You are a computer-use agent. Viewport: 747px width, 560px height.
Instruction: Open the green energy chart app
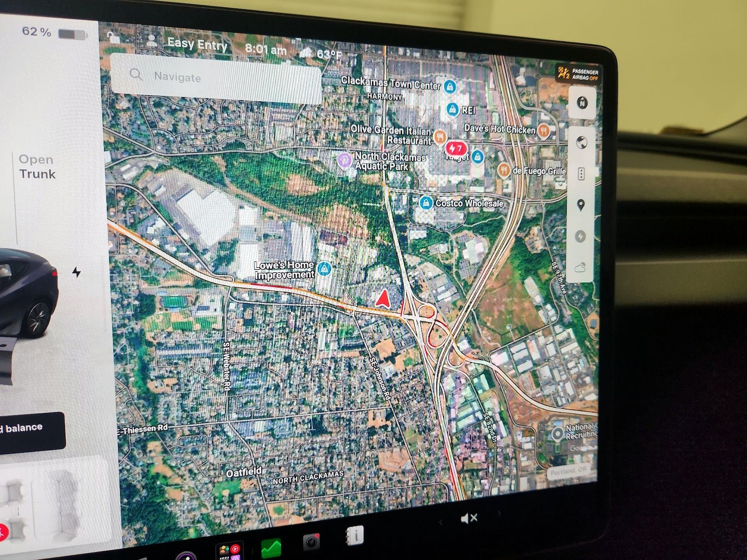pyautogui.click(x=271, y=547)
